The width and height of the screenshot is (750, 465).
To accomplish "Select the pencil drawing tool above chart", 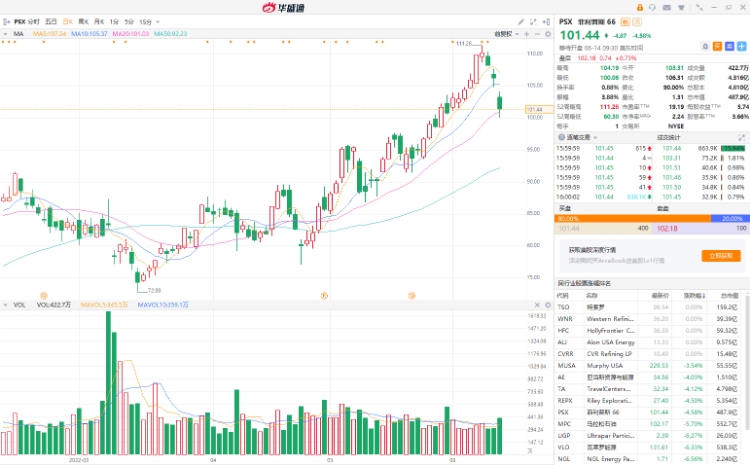I will pos(521,22).
